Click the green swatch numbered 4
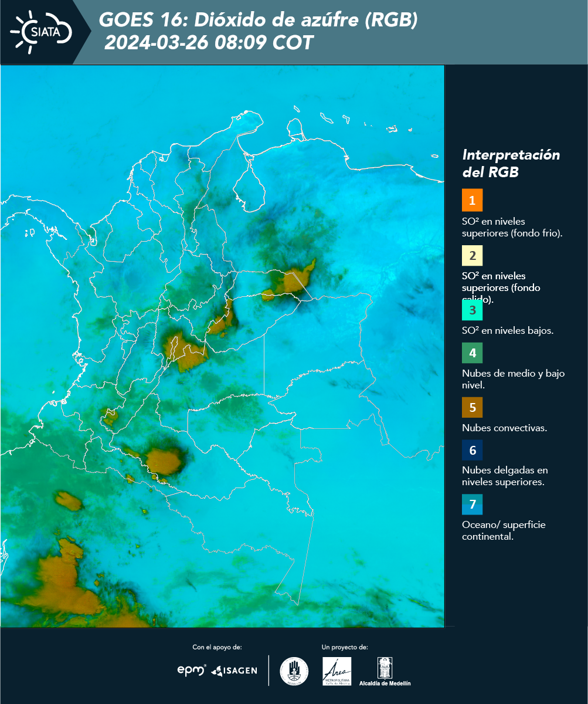Image resolution: width=588 pixels, height=704 pixels. tap(472, 353)
